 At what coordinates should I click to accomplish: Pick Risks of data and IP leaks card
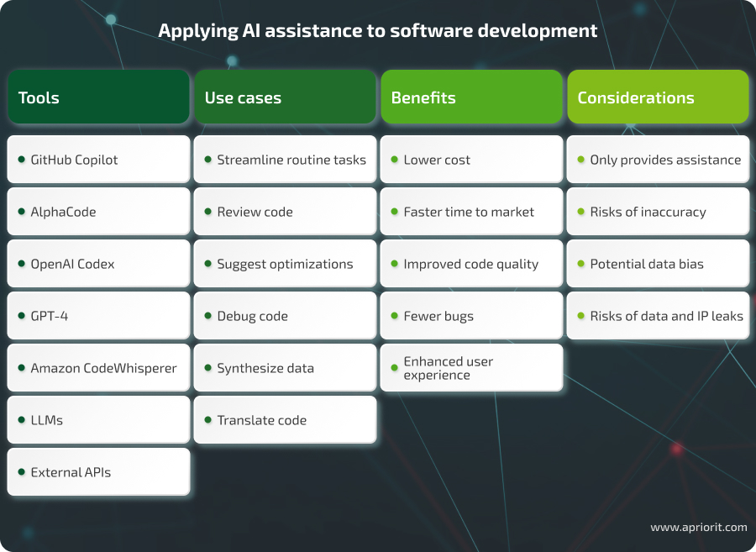click(658, 315)
